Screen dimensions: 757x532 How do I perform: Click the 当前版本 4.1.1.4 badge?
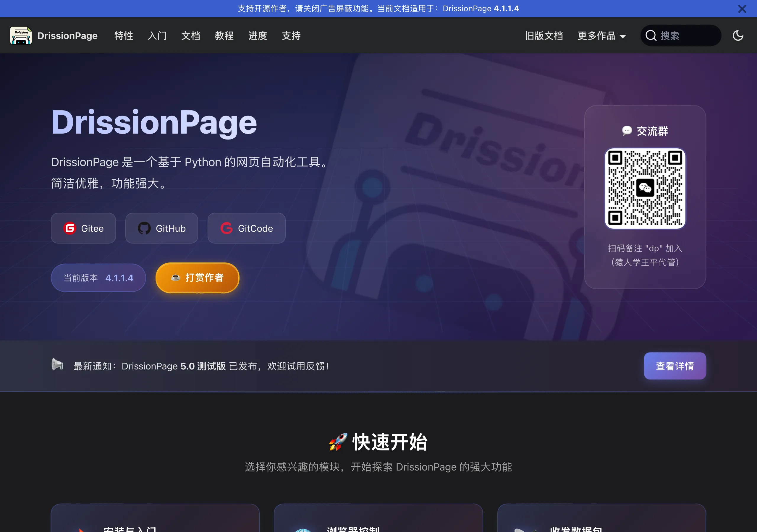point(98,278)
